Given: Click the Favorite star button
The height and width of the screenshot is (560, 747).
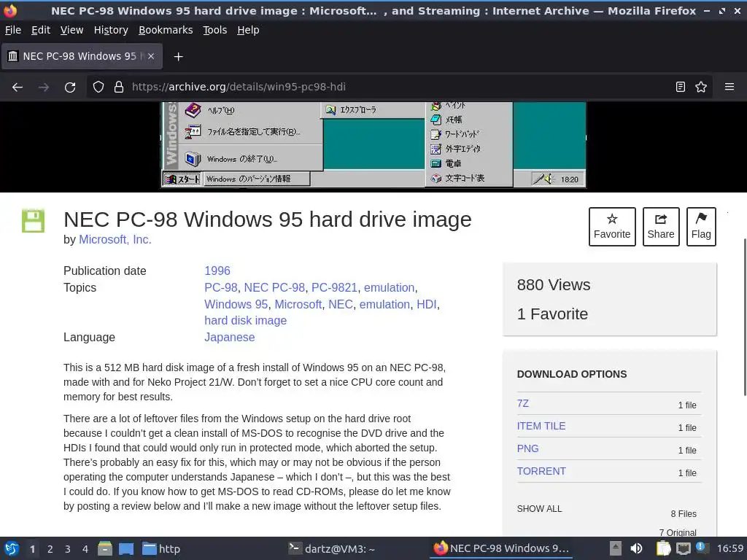Looking at the screenshot, I should pos(612,227).
